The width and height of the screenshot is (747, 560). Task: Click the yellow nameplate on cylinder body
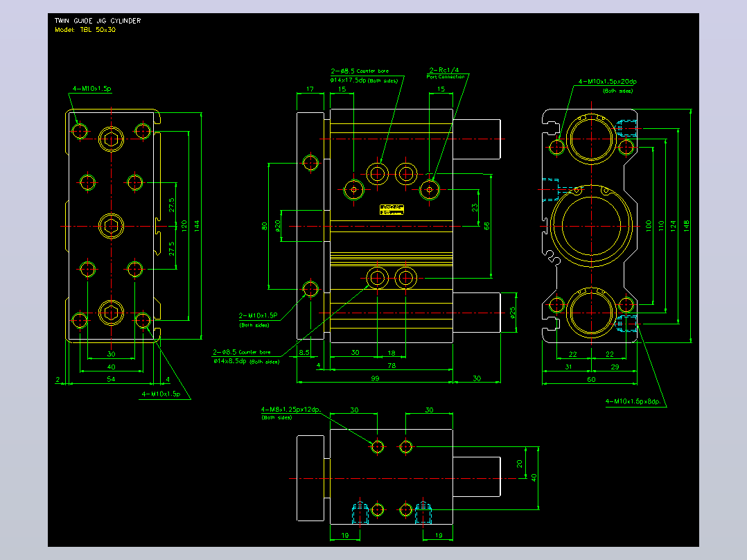coord(392,210)
